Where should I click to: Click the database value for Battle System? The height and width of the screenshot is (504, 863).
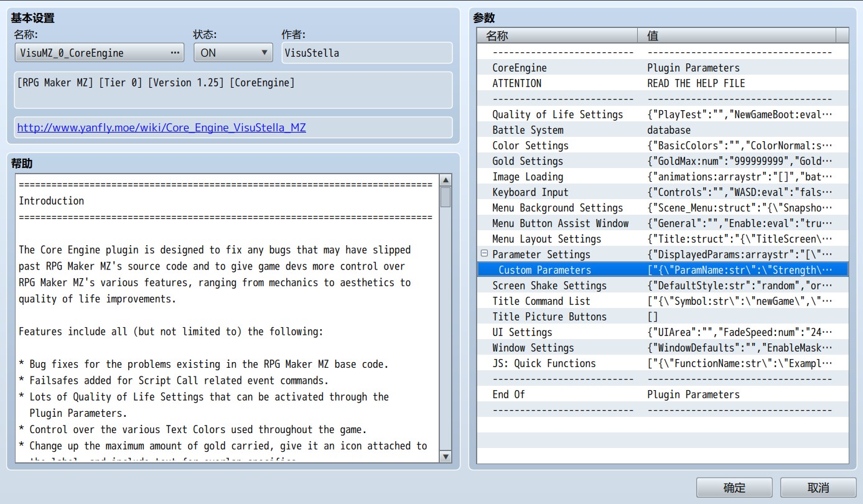coord(669,130)
